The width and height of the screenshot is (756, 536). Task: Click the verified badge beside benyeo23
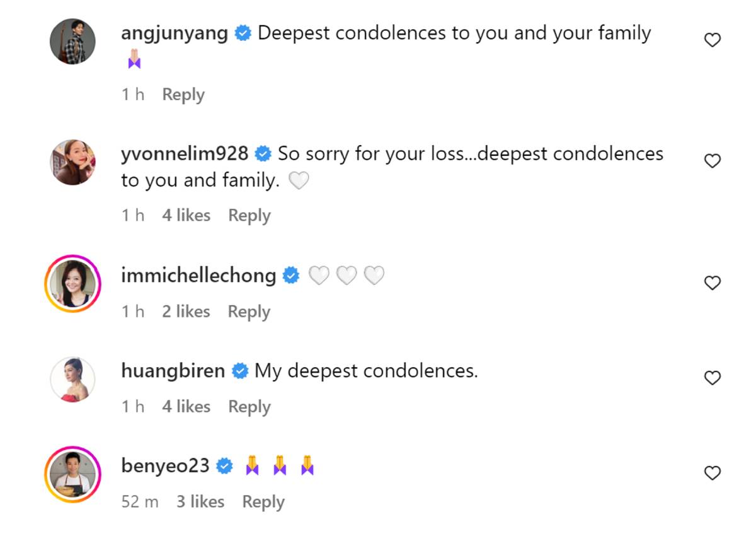click(224, 465)
